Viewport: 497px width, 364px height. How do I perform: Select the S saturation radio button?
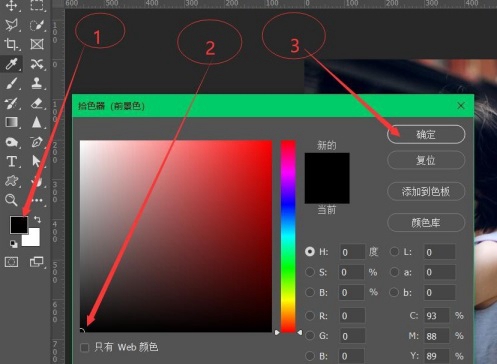pyautogui.click(x=310, y=272)
